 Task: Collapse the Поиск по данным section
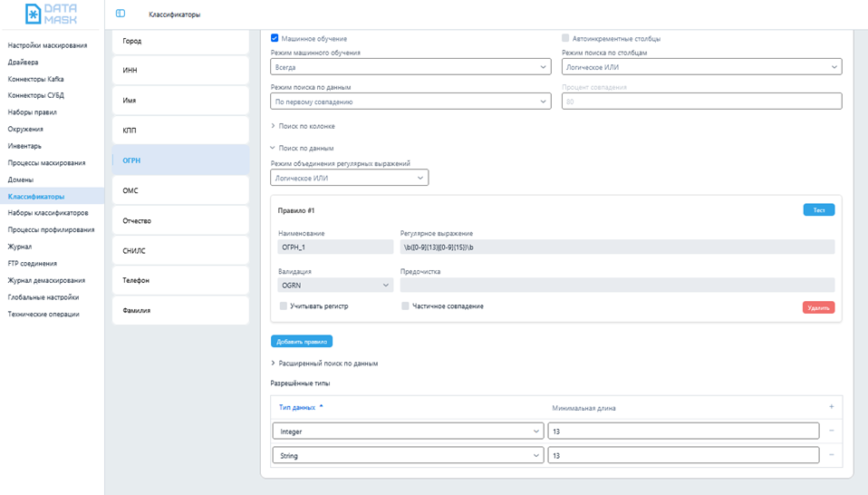(305, 148)
